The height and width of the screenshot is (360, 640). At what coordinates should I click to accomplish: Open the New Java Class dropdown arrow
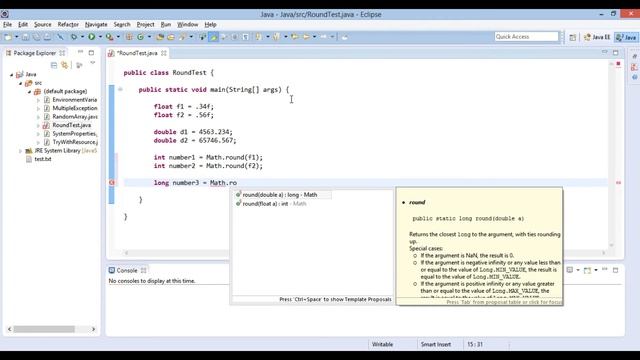point(149,37)
